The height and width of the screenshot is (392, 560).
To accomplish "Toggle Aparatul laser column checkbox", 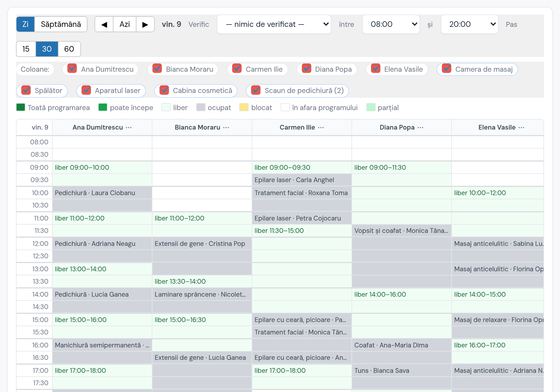I will pyautogui.click(x=86, y=90).
